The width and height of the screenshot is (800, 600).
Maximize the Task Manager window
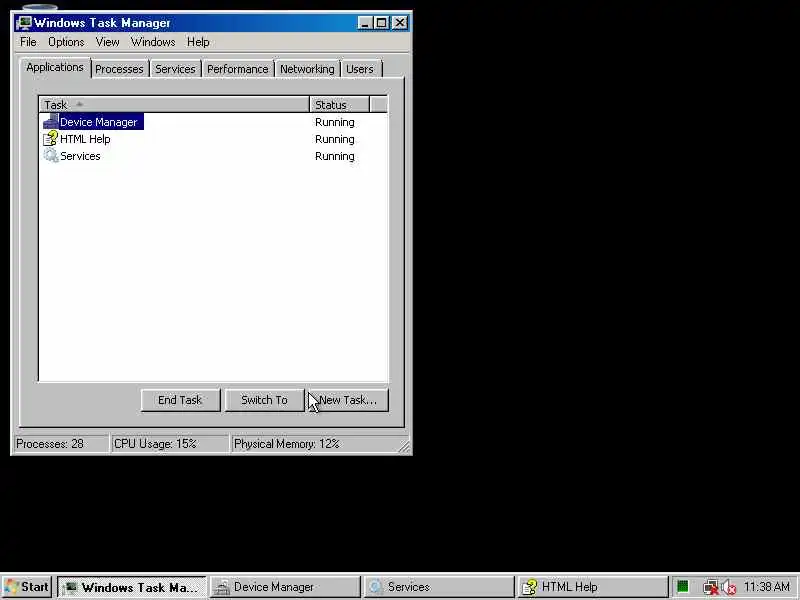click(382, 23)
